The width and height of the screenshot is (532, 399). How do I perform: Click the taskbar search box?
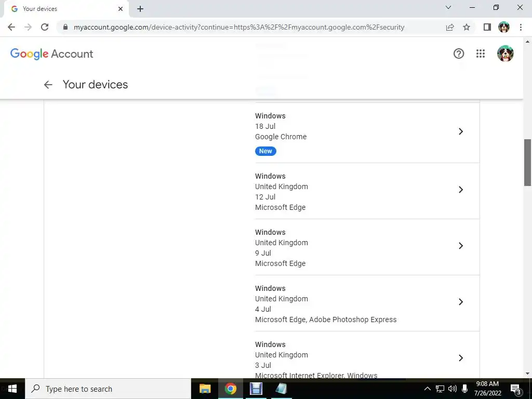point(108,389)
